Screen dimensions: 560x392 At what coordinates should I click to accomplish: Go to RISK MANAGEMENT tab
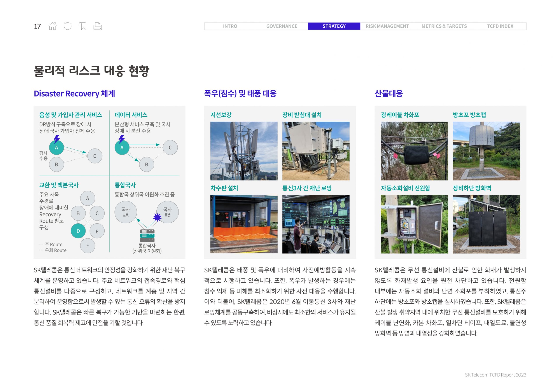click(387, 26)
